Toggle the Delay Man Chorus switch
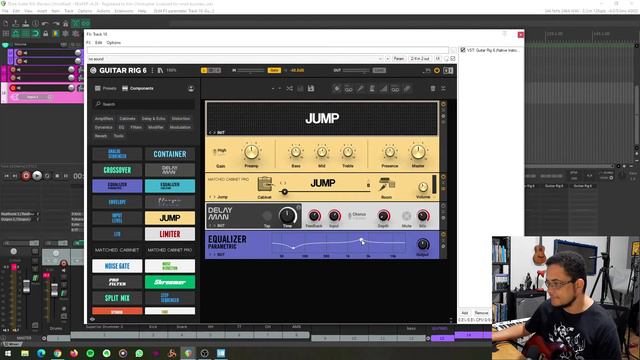 click(350, 216)
